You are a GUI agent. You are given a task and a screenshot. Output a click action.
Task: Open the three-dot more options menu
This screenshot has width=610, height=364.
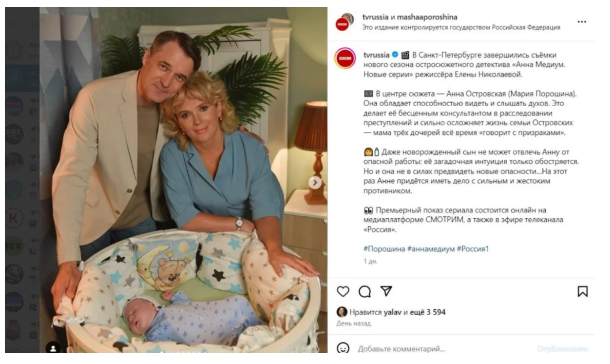[582, 22]
